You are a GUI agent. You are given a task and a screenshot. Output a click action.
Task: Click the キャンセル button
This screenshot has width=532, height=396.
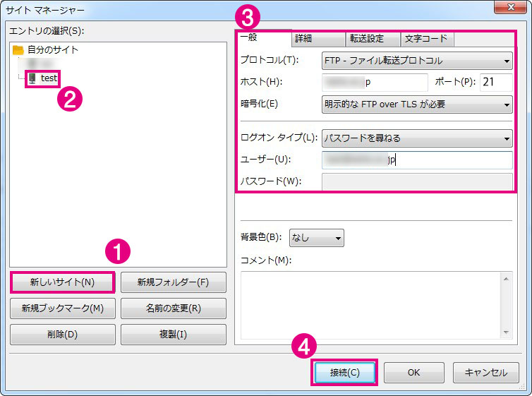coord(485,373)
